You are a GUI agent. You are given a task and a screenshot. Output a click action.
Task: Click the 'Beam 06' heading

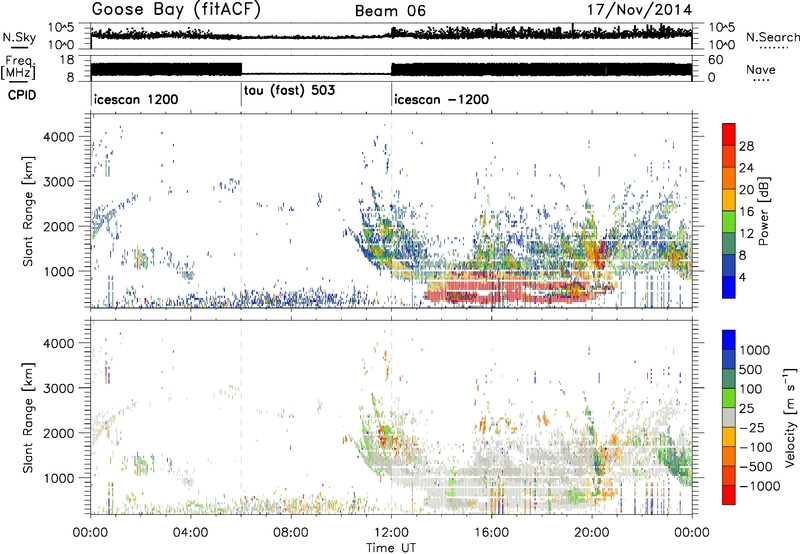[x=390, y=11]
